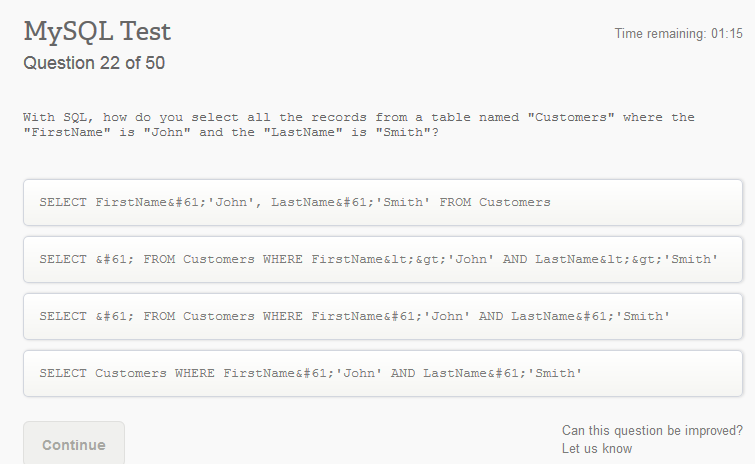Click the "Question 22 of 50" counter
755x464 pixels.
94,64
